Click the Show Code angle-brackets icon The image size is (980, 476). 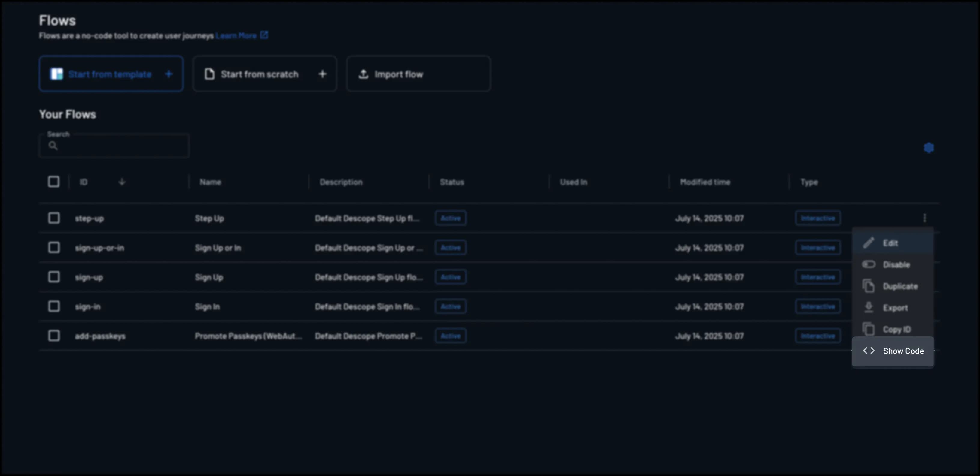click(x=869, y=351)
